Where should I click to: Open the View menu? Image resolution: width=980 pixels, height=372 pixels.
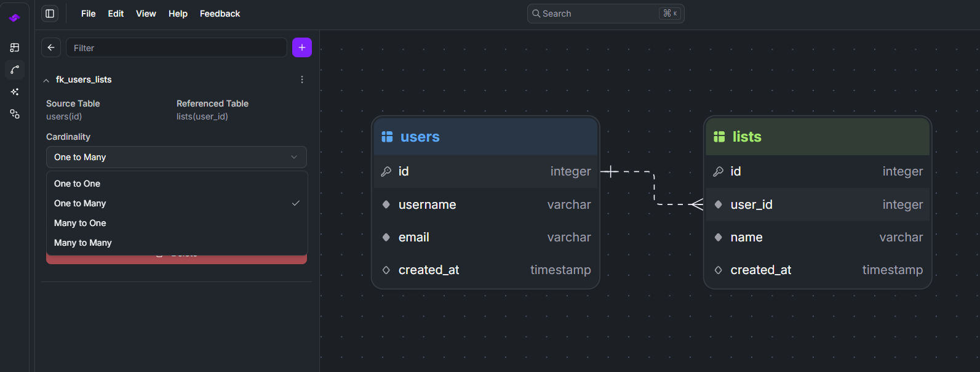[x=146, y=14]
